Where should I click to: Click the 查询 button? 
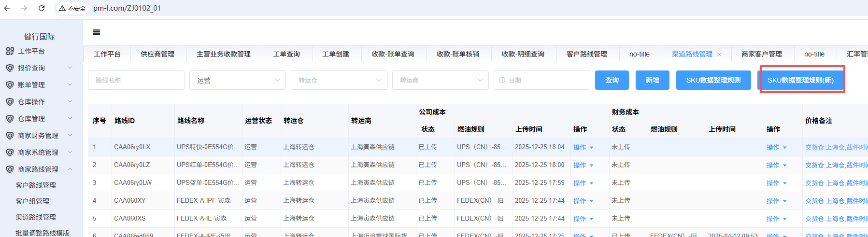[612, 80]
